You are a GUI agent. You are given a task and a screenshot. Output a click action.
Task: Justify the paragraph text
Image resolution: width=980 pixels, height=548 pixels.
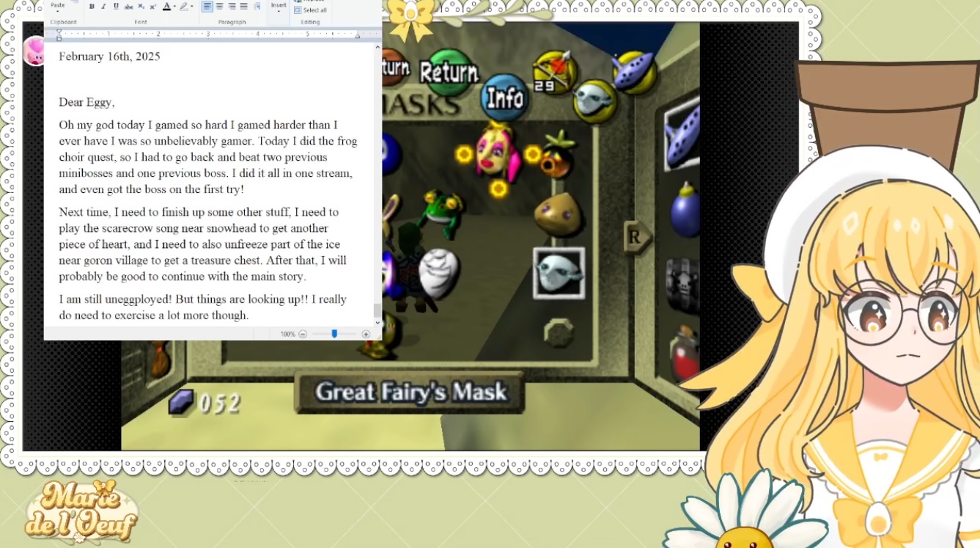click(x=243, y=7)
